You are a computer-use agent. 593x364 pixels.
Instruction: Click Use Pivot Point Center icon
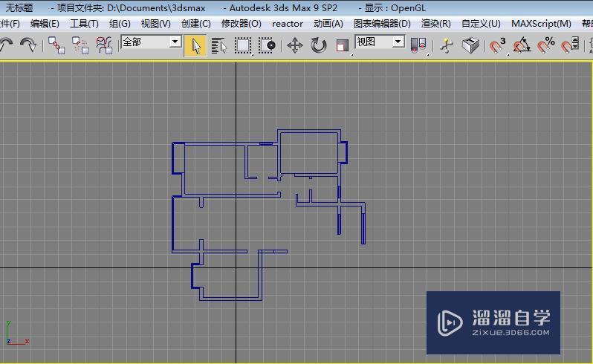click(418, 46)
